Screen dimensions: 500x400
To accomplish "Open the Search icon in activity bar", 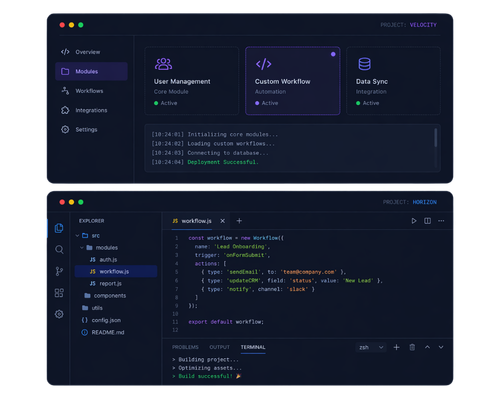I will [x=59, y=249].
